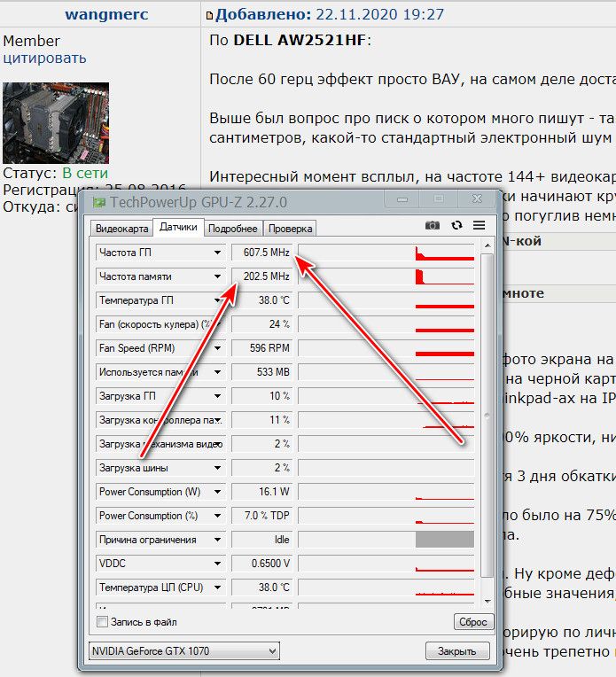Open the GPU-Z hamburger menu
Image resolution: width=616 pixels, height=677 pixels.
click(x=480, y=225)
